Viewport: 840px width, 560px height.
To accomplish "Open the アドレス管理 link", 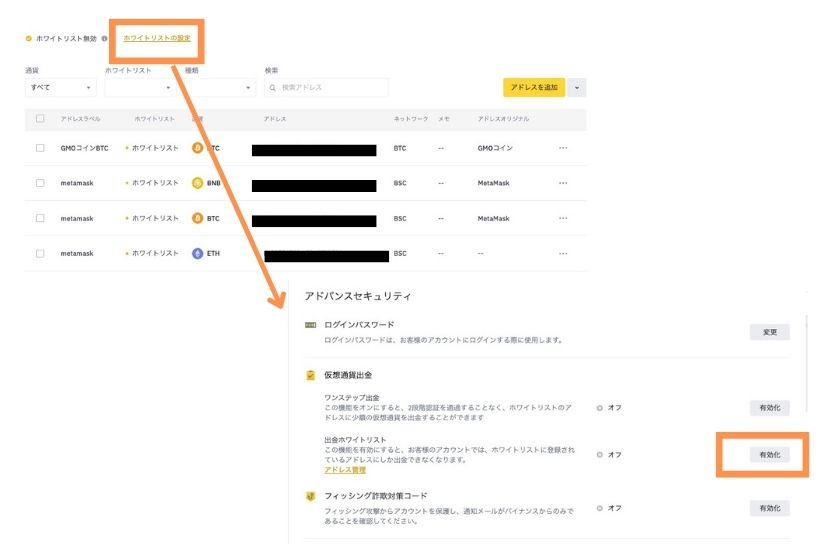I will (345, 470).
